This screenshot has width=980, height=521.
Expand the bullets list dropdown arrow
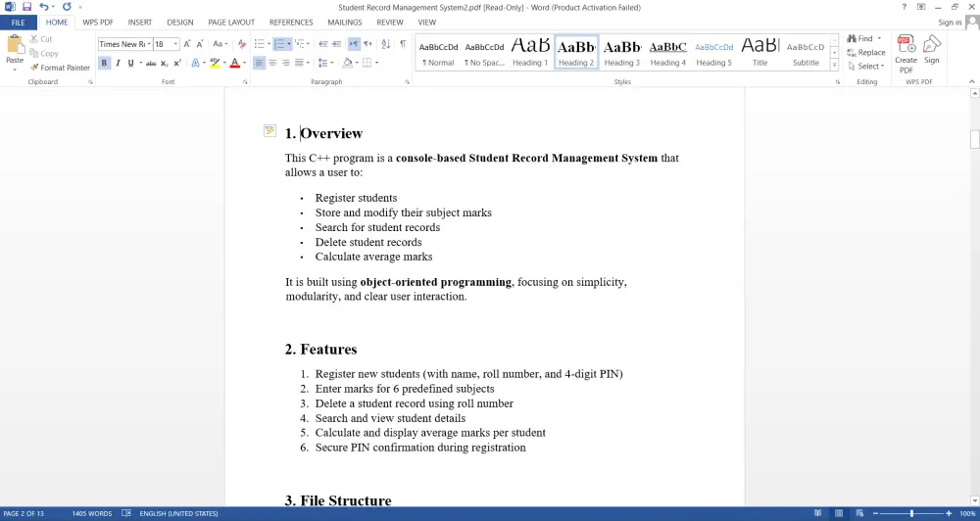[269, 44]
